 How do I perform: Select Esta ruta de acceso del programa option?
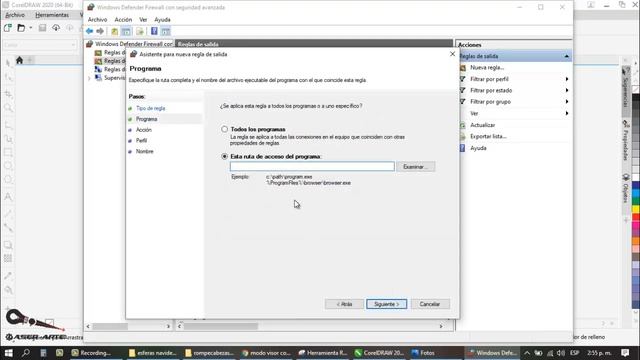(x=224, y=156)
